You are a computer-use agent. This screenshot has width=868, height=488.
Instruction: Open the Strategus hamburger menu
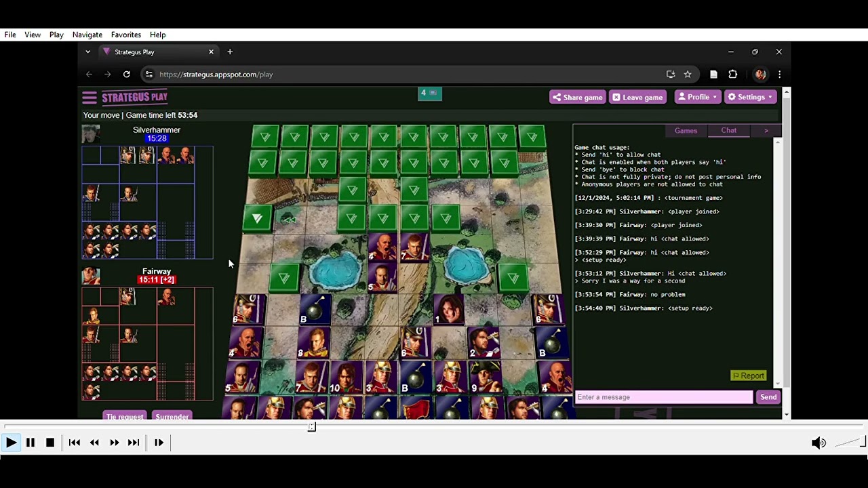90,97
